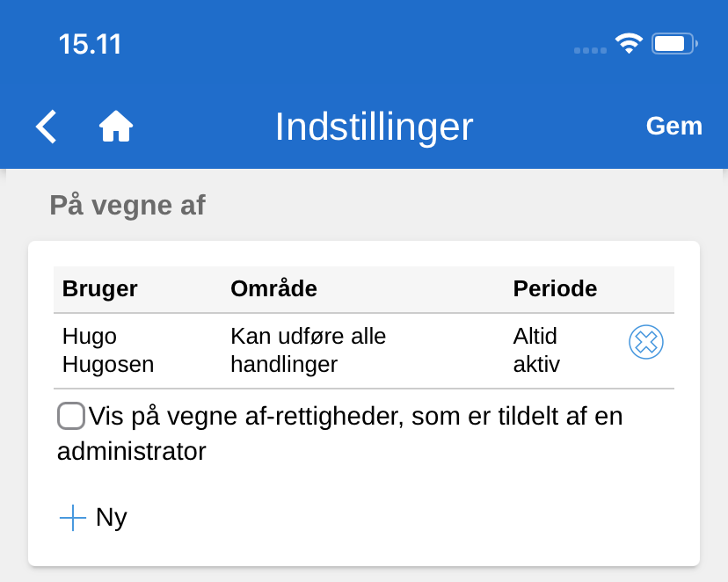
Task: Tap the battery indicator icon
Action: tap(674, 44)
